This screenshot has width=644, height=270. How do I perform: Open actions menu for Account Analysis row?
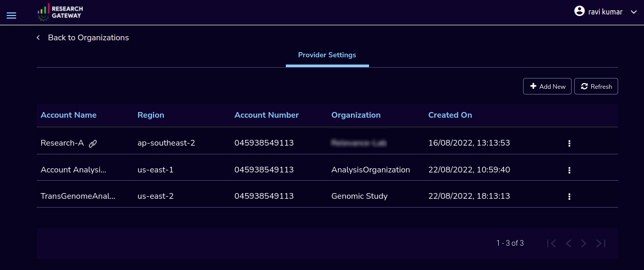(569, 170)
